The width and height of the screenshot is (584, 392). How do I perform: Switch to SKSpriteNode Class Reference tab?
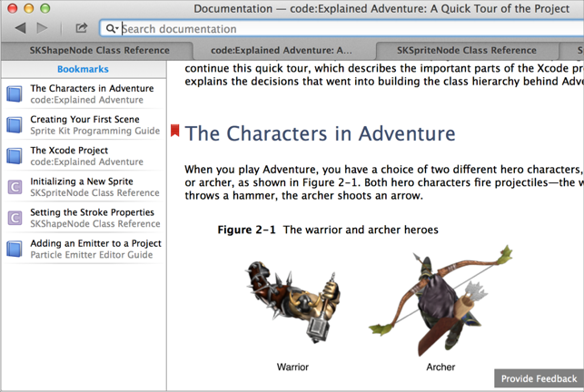466,51
